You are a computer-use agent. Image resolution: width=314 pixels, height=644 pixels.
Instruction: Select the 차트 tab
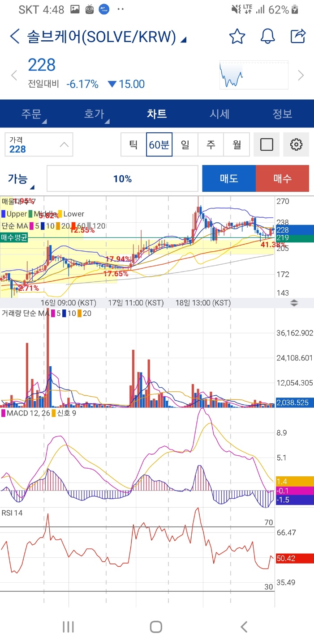157,114
